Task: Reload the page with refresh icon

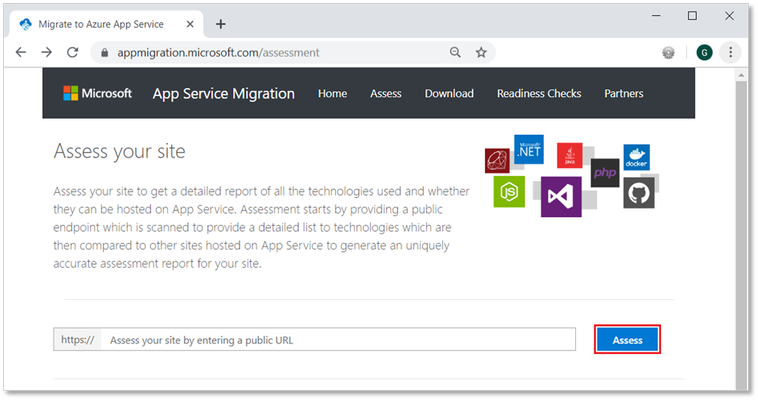Action: point(73,52)
